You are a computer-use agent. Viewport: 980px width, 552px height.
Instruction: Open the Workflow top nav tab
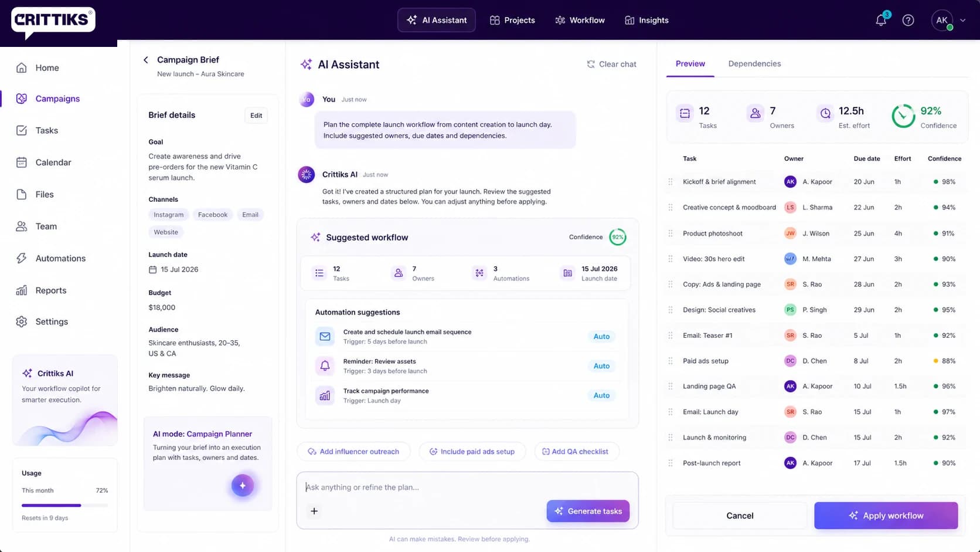click(x=580, y=20)
